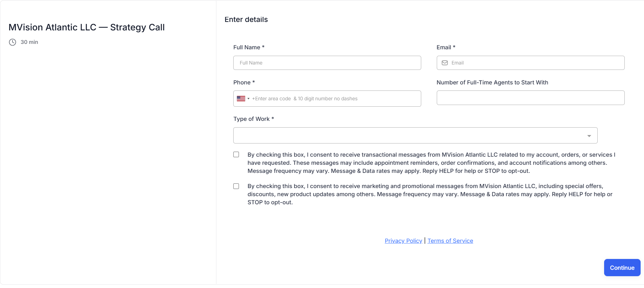
Task: Click 'Number of Full-Time Agents to Start With' label
Action: [x=492, y=82]
